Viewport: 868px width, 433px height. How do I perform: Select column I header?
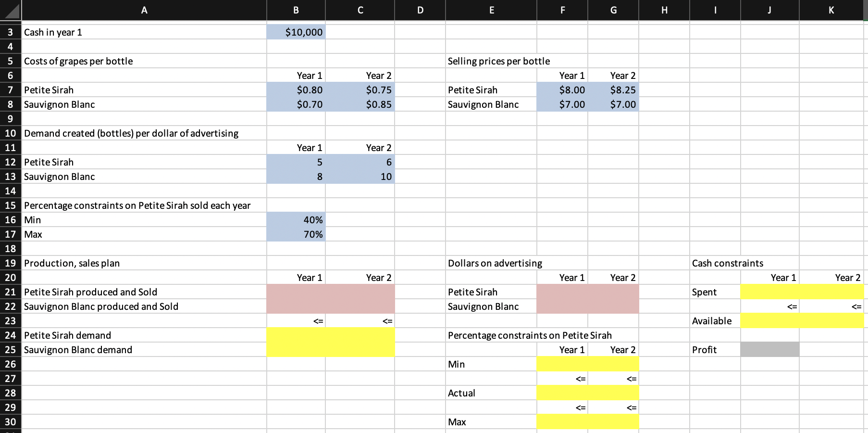715,10
